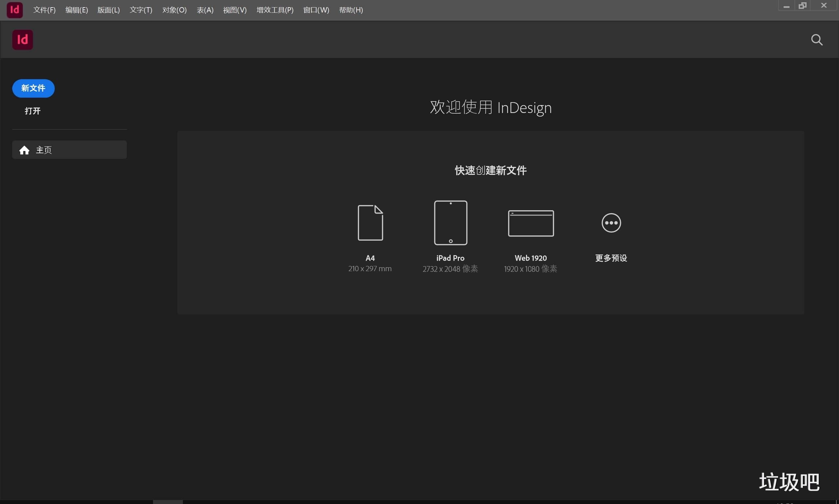Click the InDesign Id icon in the title bar
Viewport: 839px width, 504px height.
click(x=14, y=10)
